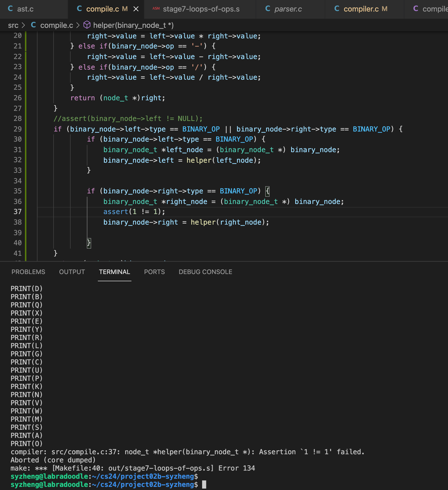Switch to the parser.c tab
The width and height of the screenshot is (448, 490).
click(288, 9)
